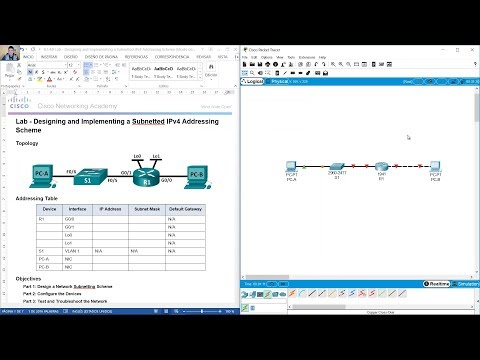This screenshot has height=360, width=480.
Task: Collapse the Word ribbon with the chevron
Action: (235, 86)
